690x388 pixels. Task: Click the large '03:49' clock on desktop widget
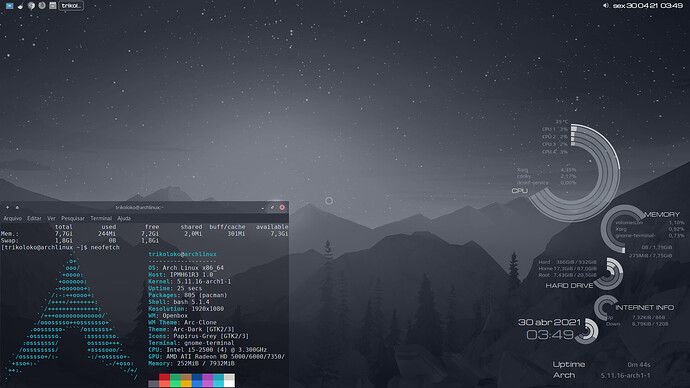pyautogui.click(x=550, y=335)
